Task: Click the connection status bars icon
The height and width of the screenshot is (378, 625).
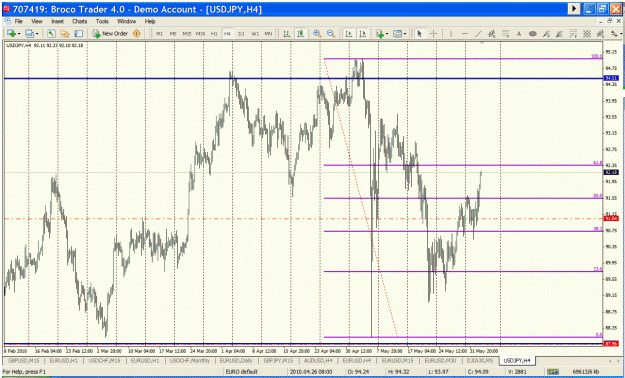Action: (552, 372)
